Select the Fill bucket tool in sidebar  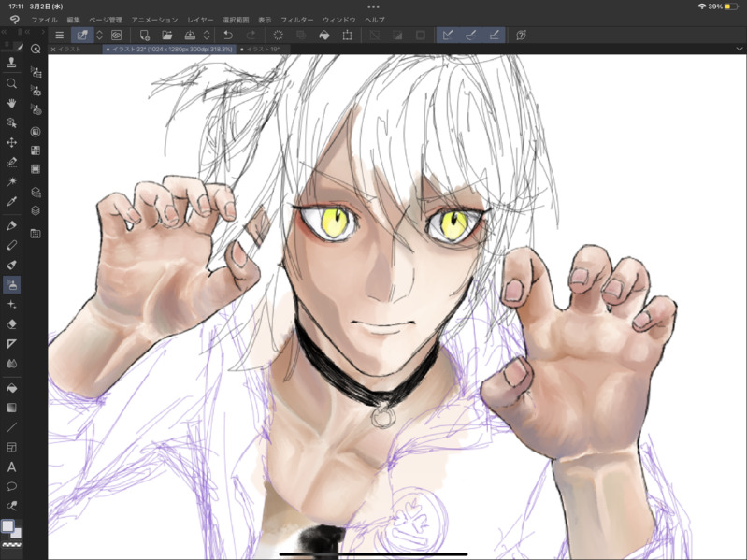pyautogui.click(x=11, y=388)
